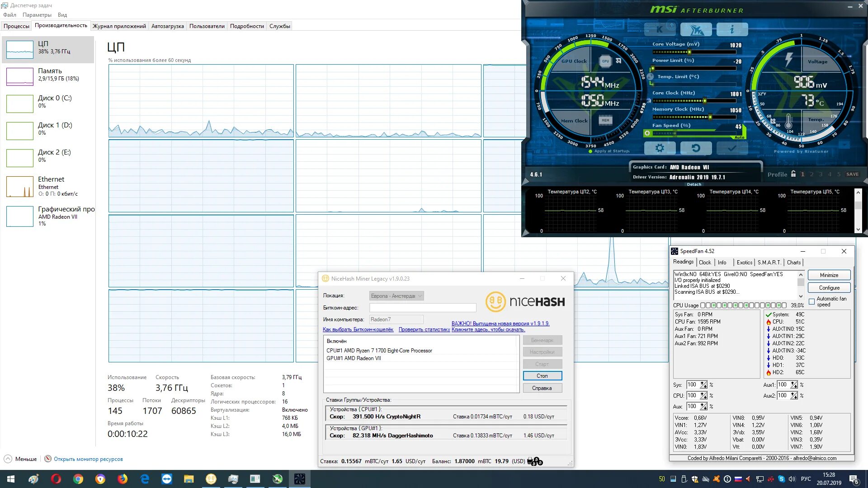This screenshot has height=488, width=868.
Task: Switch to the Автозагрузка tab
Action: [x=167, y=26]
